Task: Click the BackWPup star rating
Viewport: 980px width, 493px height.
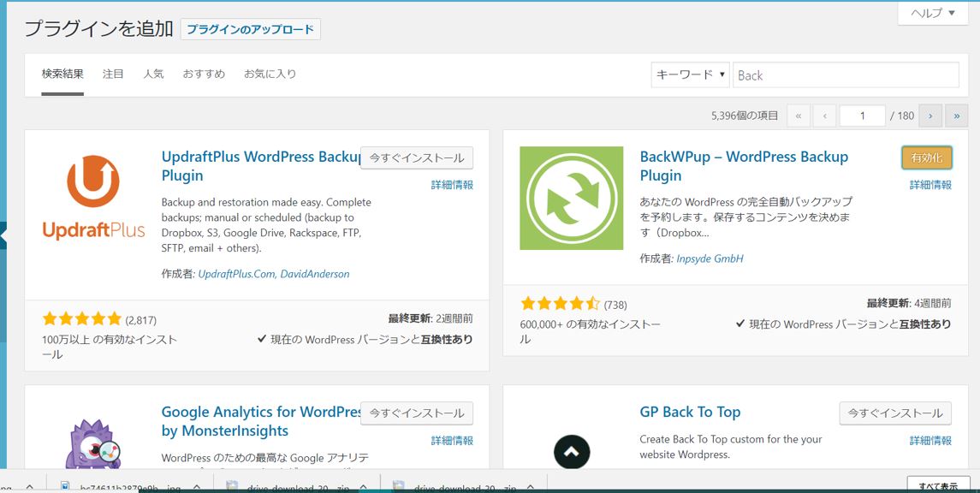Action: coord(560,305)
